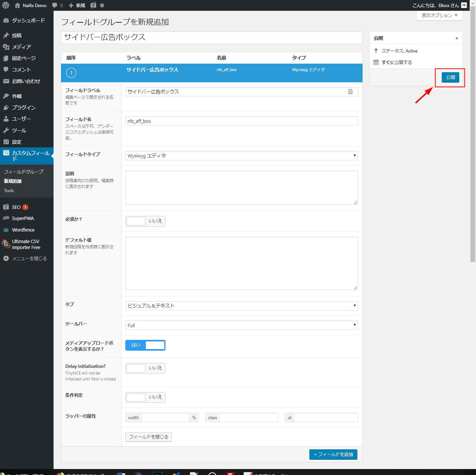476x475 pixels.
Task: Open お問い合わせ mail menu
Action: [x=27, y=81]
